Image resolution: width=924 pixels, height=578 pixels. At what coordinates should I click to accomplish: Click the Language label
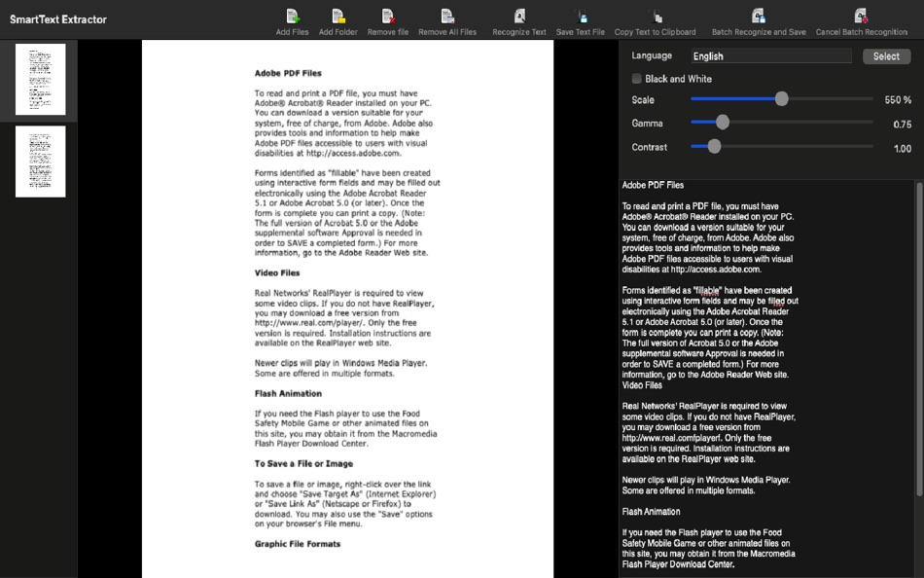coord(652,55)
